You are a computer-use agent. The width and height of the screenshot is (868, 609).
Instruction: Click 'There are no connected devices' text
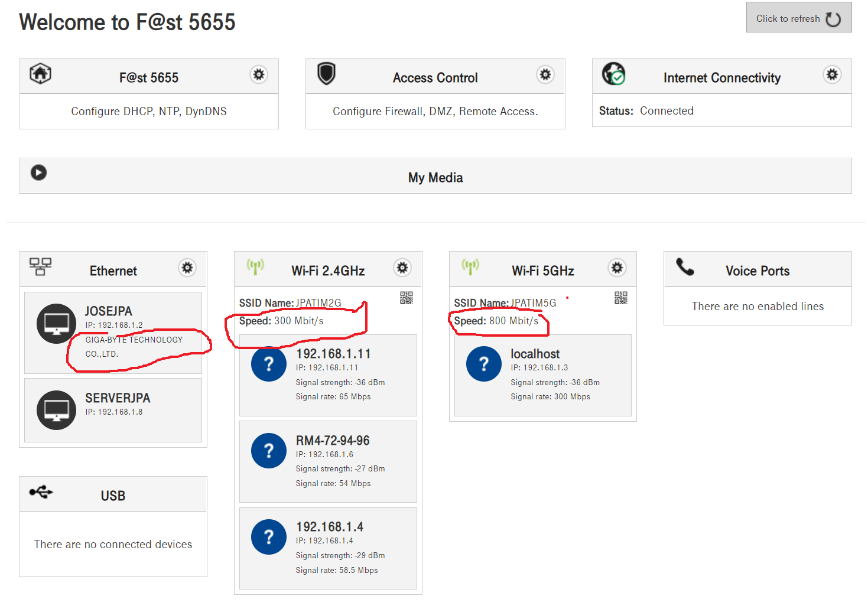coord(113,545)
